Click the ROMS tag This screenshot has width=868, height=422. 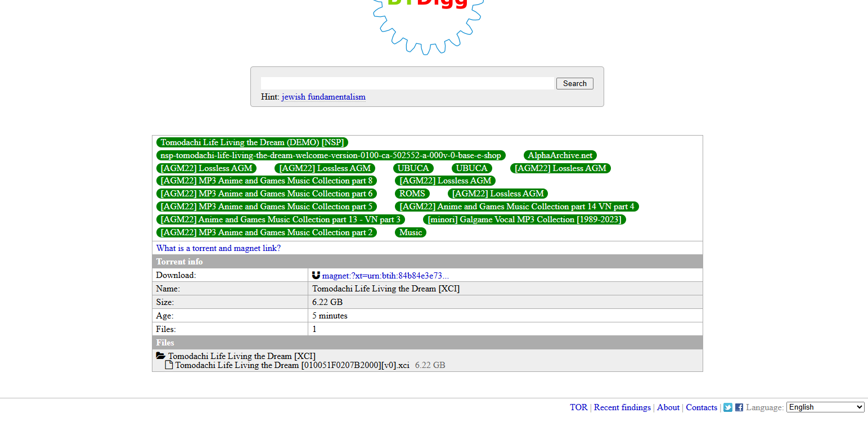[x=412, y=194]
